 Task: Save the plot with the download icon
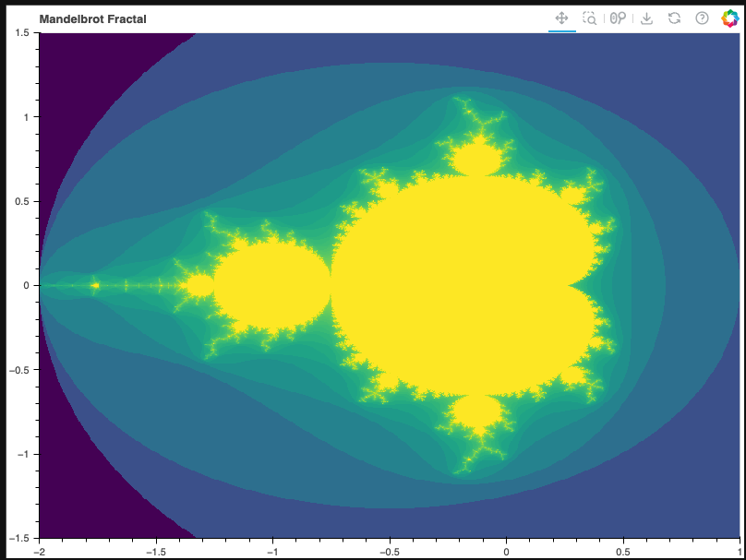pos(646,18)
